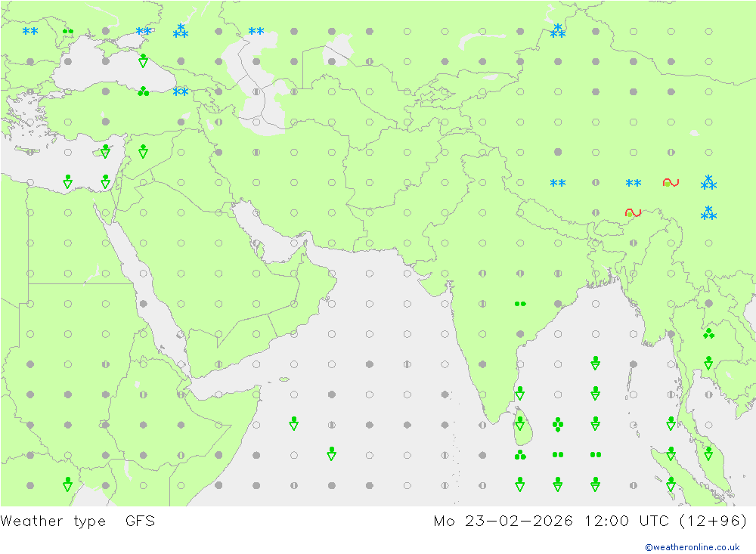Viewport: 756px width, 554px height.
Task: Click the red freezing rain symbol over Tibet
Action: 671,182
